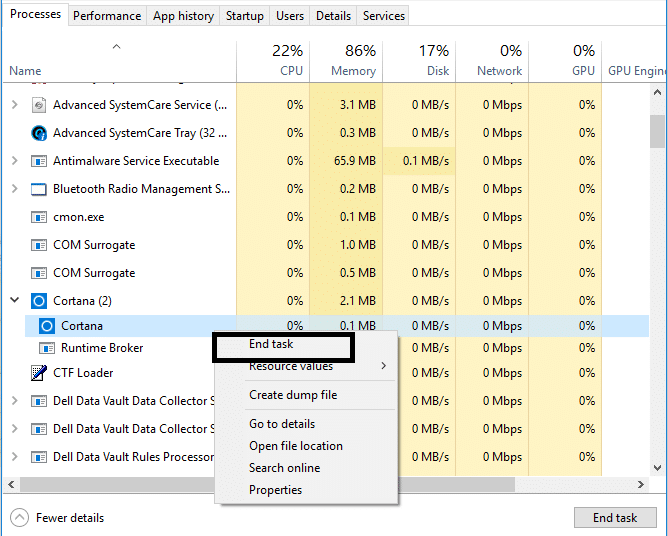Screen dimensions: 668x536
Task: Select Open file location menu entry
Action: 295,446
